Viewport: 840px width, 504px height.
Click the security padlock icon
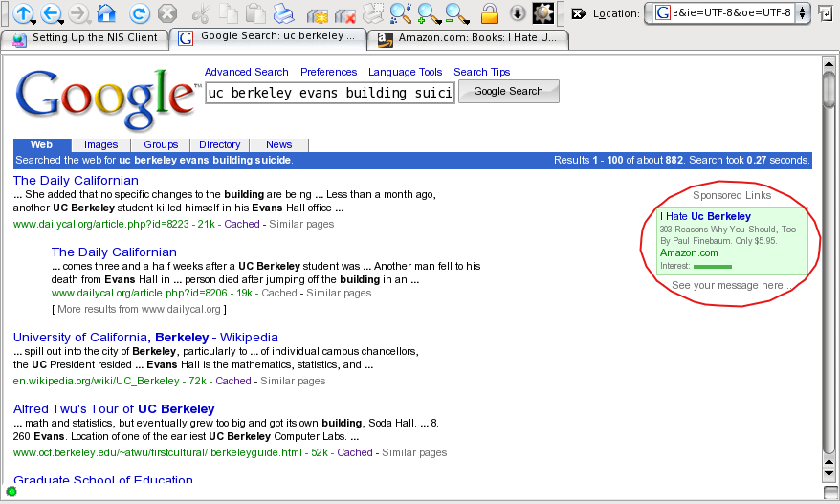pos(489,13)
